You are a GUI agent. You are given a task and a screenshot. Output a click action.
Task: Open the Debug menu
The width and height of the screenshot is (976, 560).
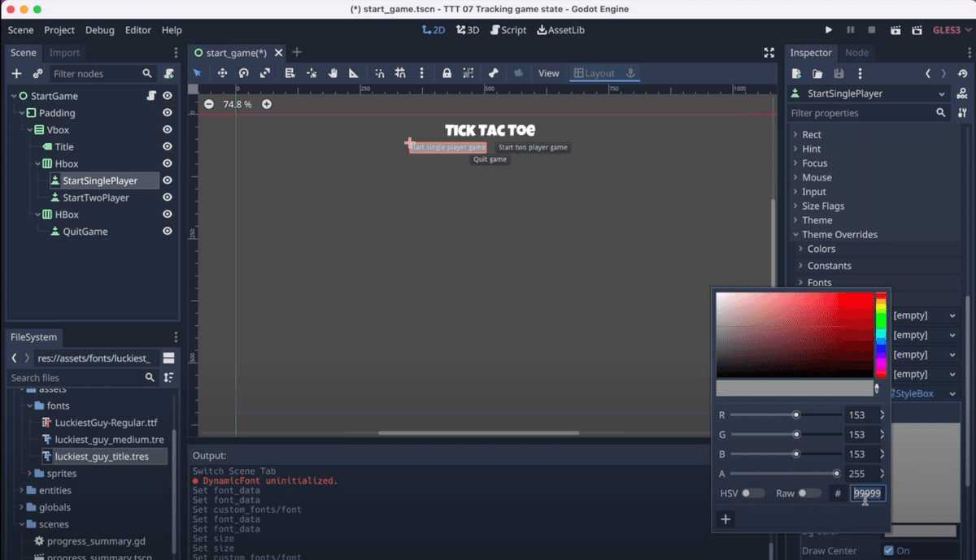pos(99,30)
